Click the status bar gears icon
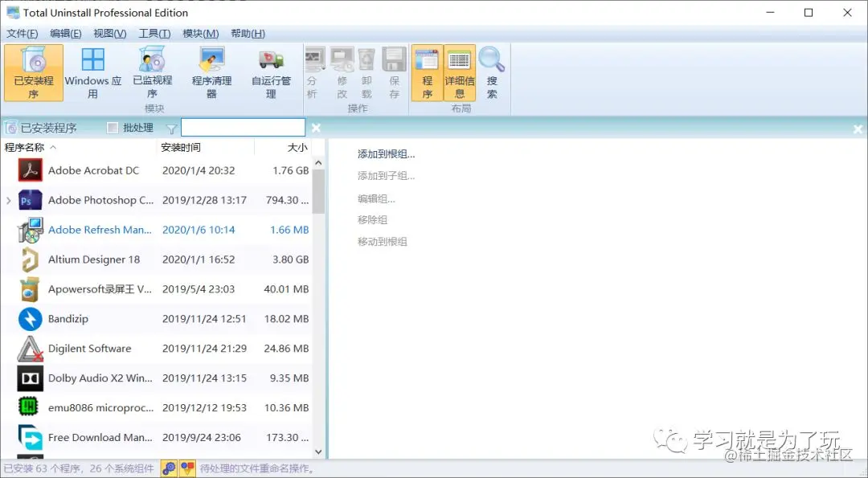Image resolution: width=868 pixels, height=478 pixels. click(x=169, y=468)
